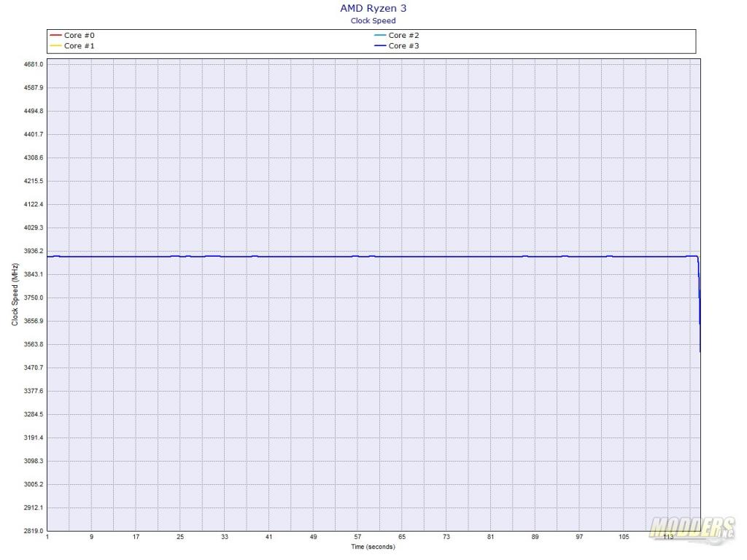Screen dimensions: 747x560
Task: Click the Core #2 legend entry
Action: pos(396,35)
